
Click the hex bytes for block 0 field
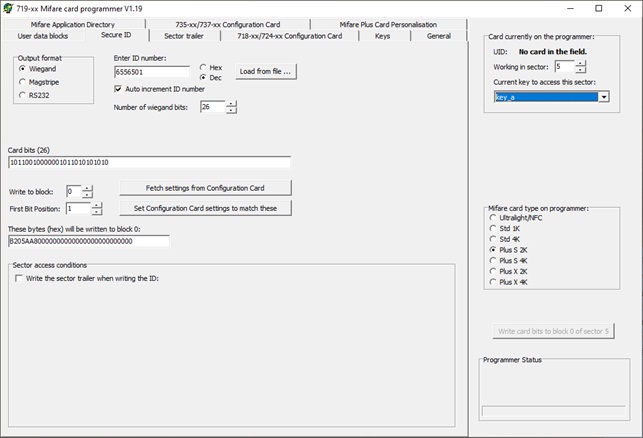click(x=89, y=241)
